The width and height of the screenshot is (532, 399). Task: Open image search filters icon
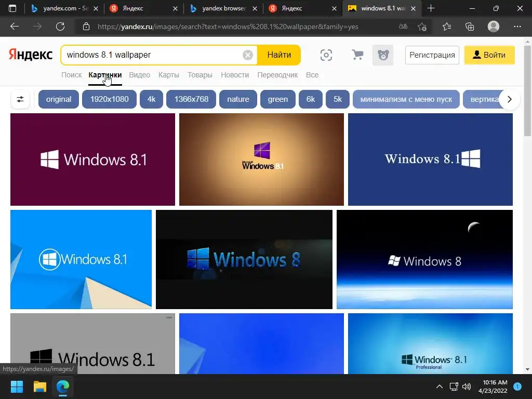click(x=20, y=99)
